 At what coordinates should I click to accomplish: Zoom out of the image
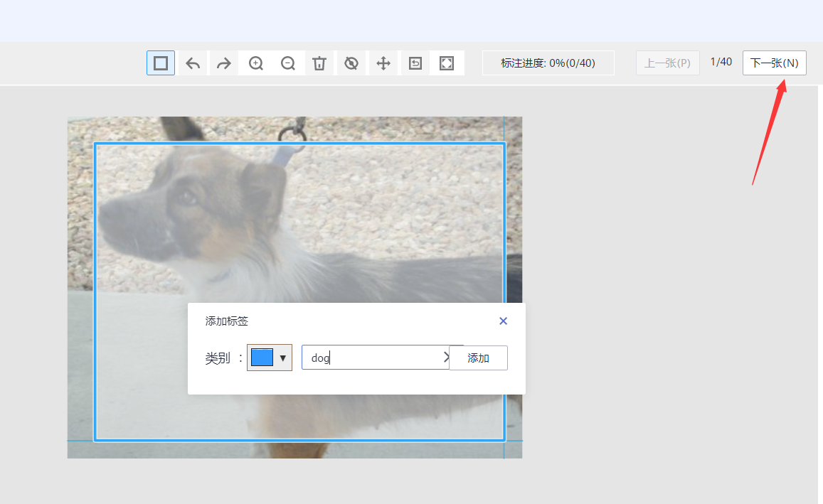coord(288,63)
